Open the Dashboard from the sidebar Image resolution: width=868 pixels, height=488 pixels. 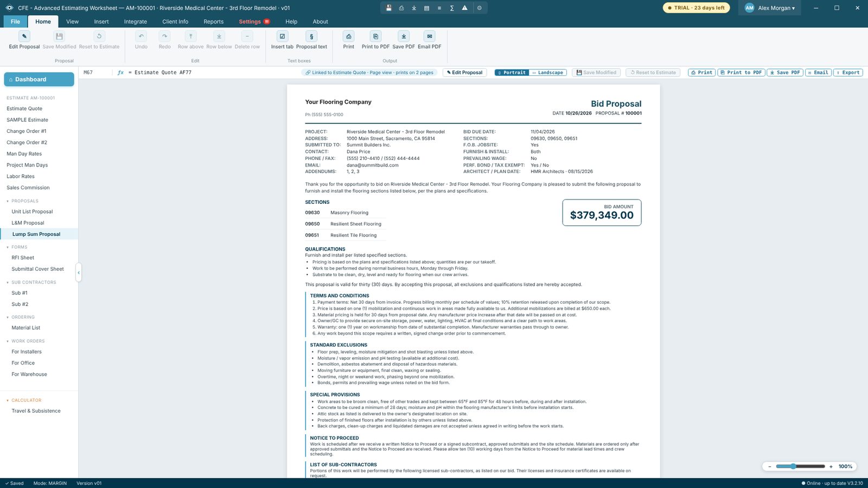coord(39,79)
